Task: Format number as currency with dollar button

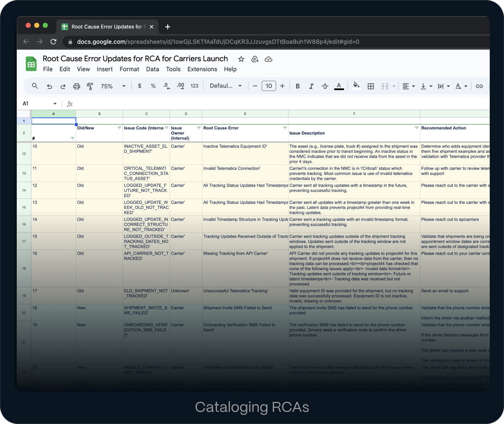Action: click(x=140, y=86)
